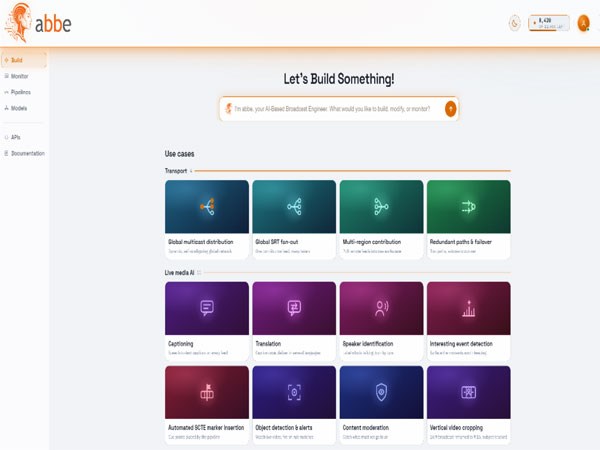600x450 pixels.
Task: Click the Interesting event detection chart icon
Action: [x=469, y=308]
